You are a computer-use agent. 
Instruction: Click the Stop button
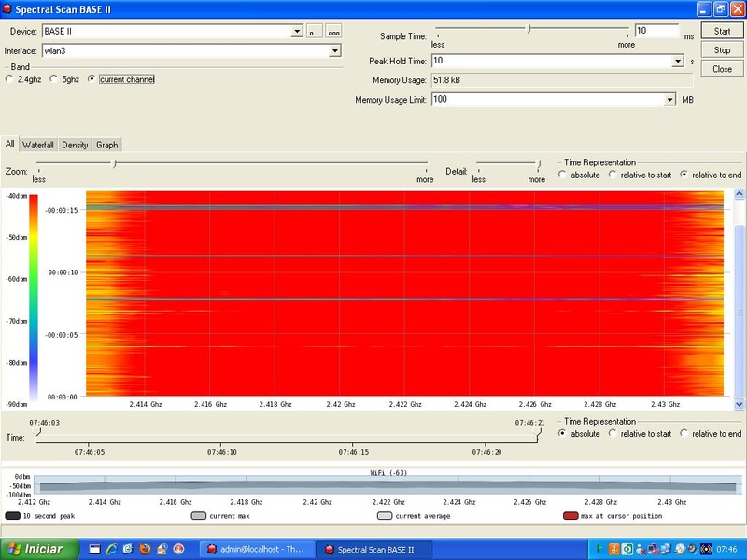point(722,50)
